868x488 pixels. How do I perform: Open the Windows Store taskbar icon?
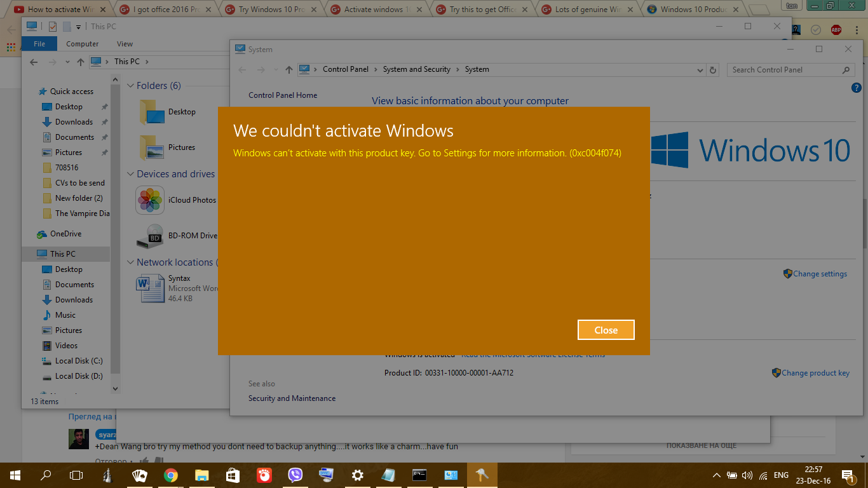[x=233, y=475]
